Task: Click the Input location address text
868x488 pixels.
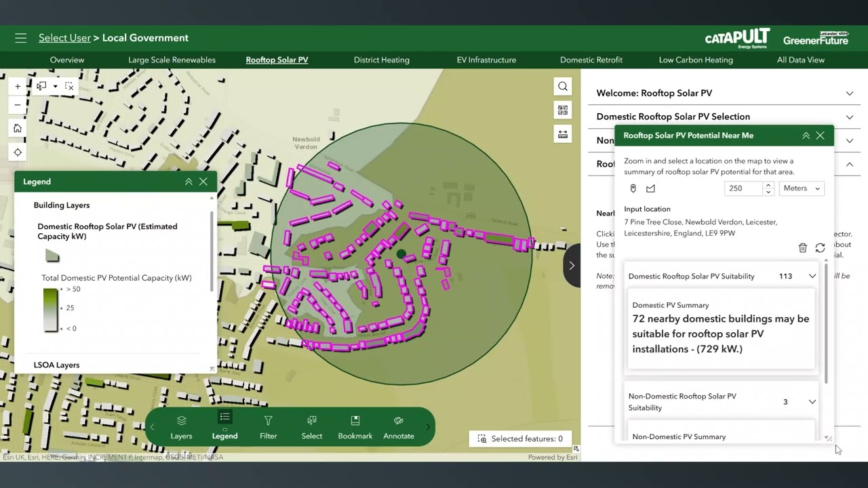Action: (701, 228)
